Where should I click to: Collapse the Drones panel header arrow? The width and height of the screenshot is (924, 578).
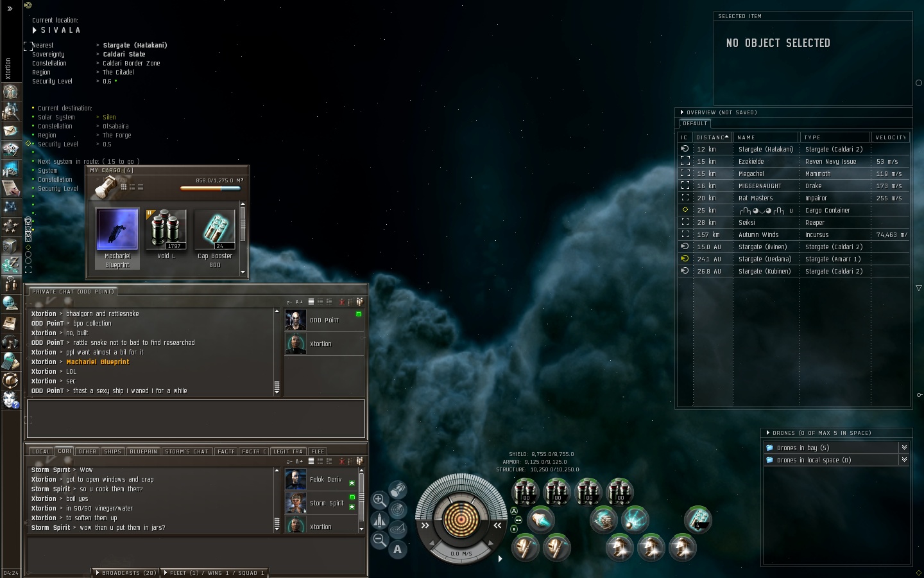(768, 433)
